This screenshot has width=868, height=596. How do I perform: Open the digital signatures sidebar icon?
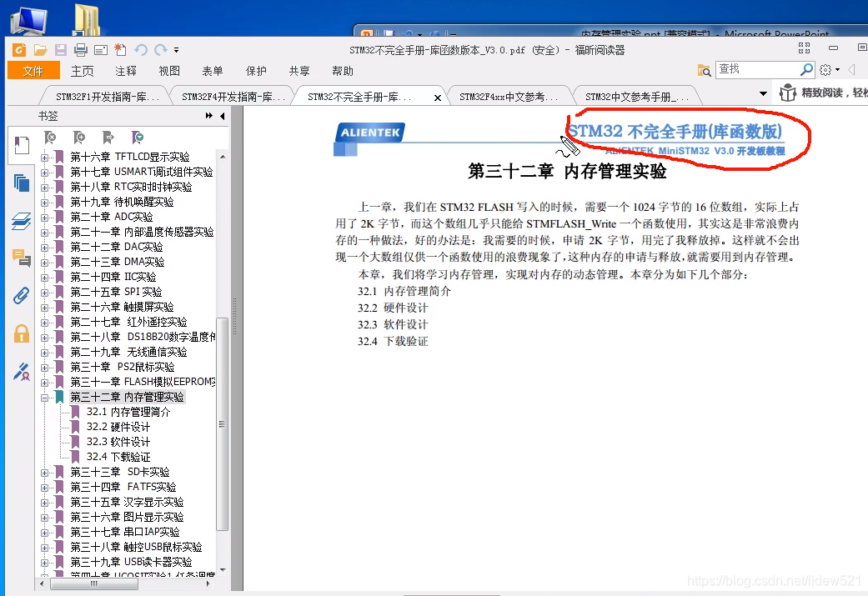[x=22, y=371]
